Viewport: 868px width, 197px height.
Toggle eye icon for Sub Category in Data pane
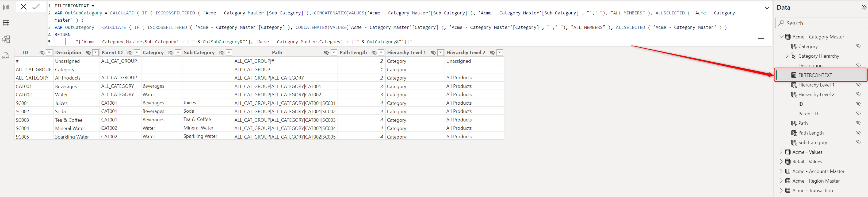[x=858, y=143]
